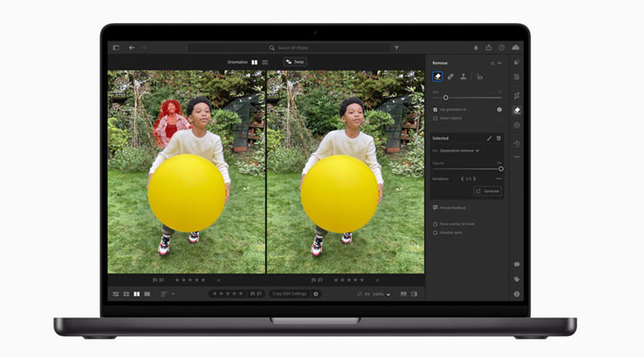Adjust the brush Size slider handle
The image size is (644, 357).
(x=445, y=98)
